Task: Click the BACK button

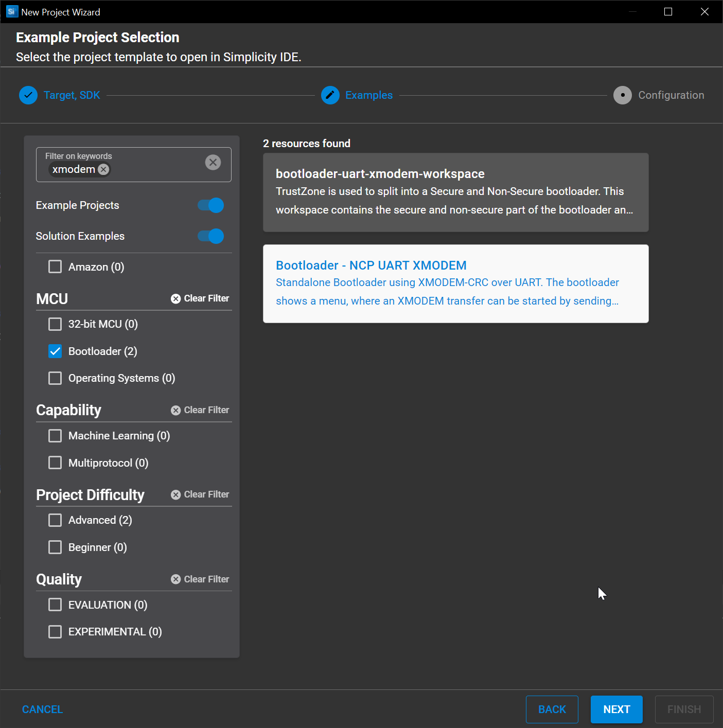Action: 552,709
